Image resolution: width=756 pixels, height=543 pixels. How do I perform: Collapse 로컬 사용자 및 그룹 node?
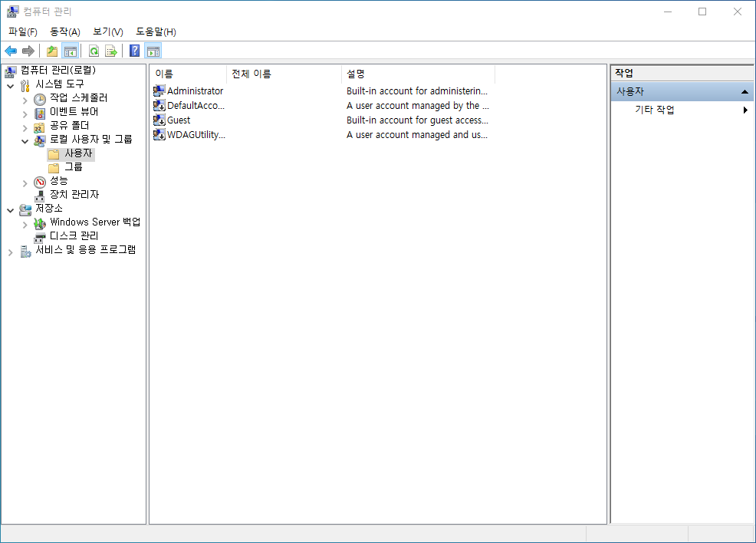25,141
